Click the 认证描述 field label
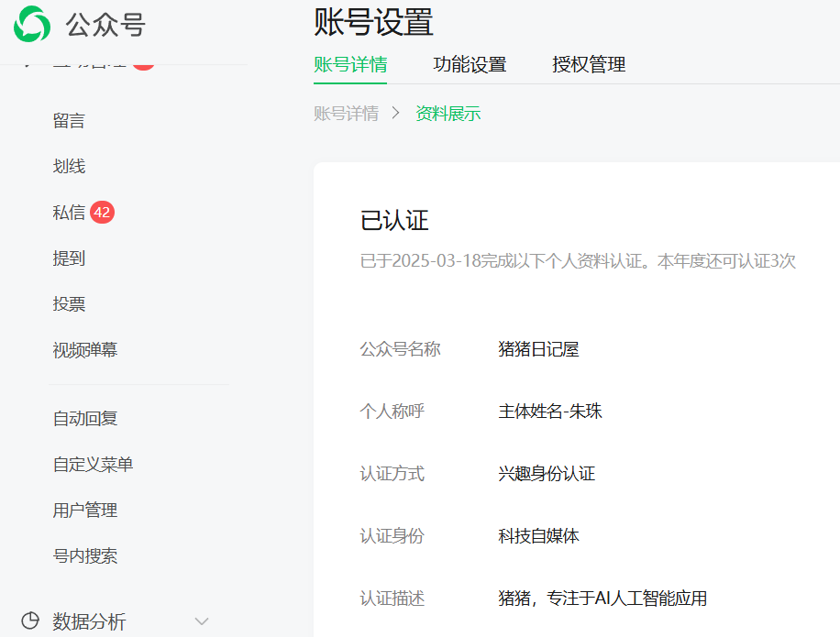This screenshot has width=840, height=637. pyautogui.click(x=392, y=598)
